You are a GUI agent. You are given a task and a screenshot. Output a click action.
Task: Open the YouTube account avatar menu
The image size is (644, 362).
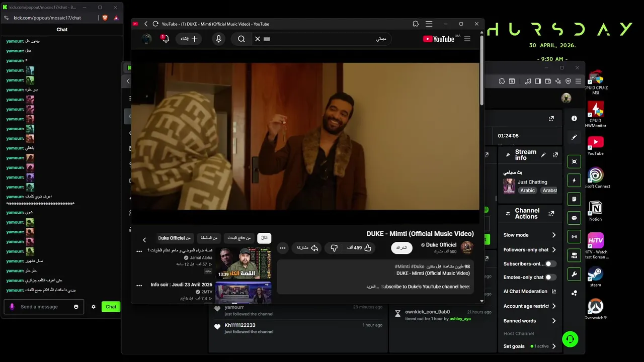click(x=146, y=39)
